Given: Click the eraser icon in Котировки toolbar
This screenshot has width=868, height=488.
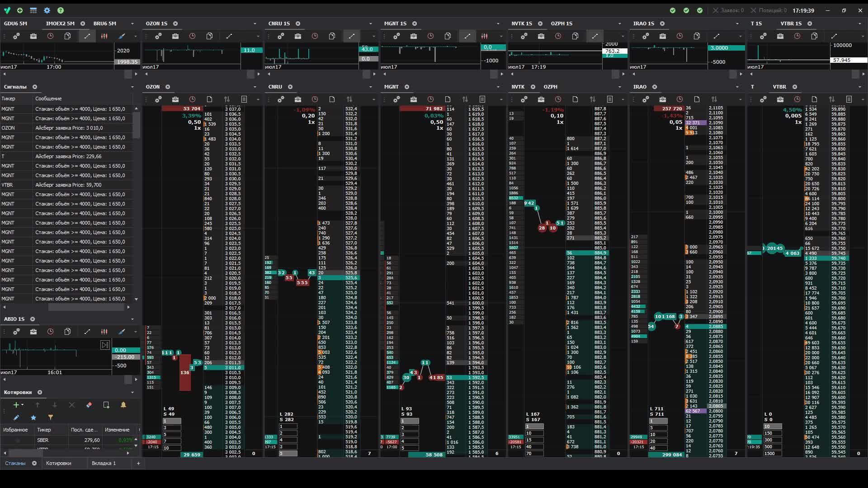Looking at the screenshot, I should coord(89,405).
